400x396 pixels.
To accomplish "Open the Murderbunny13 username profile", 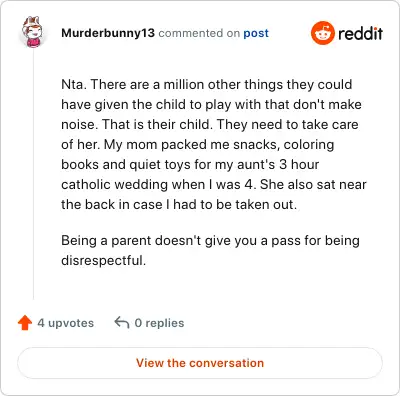I will tap(108, 33).
